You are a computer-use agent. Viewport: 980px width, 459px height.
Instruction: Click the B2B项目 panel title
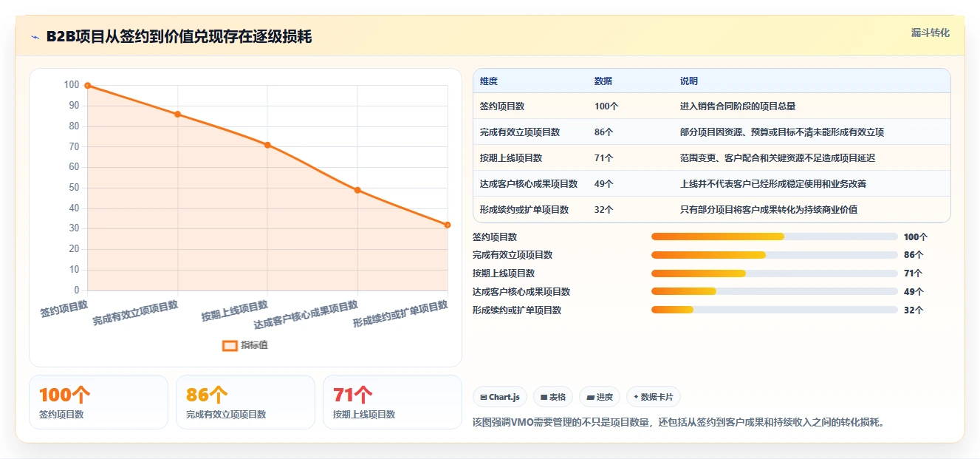pos(179,36)
